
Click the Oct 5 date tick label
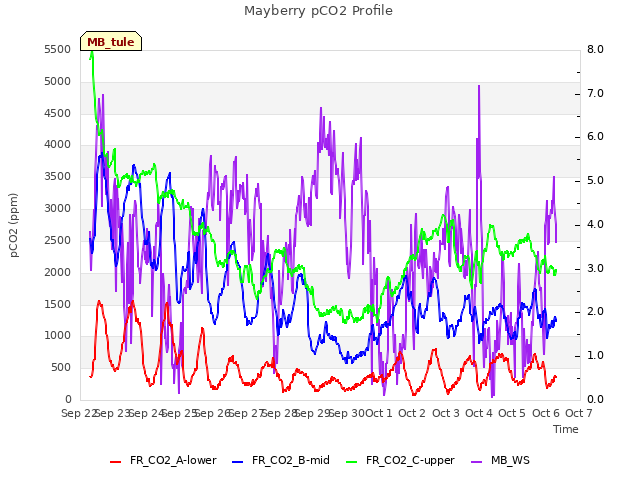pos(512,413)
